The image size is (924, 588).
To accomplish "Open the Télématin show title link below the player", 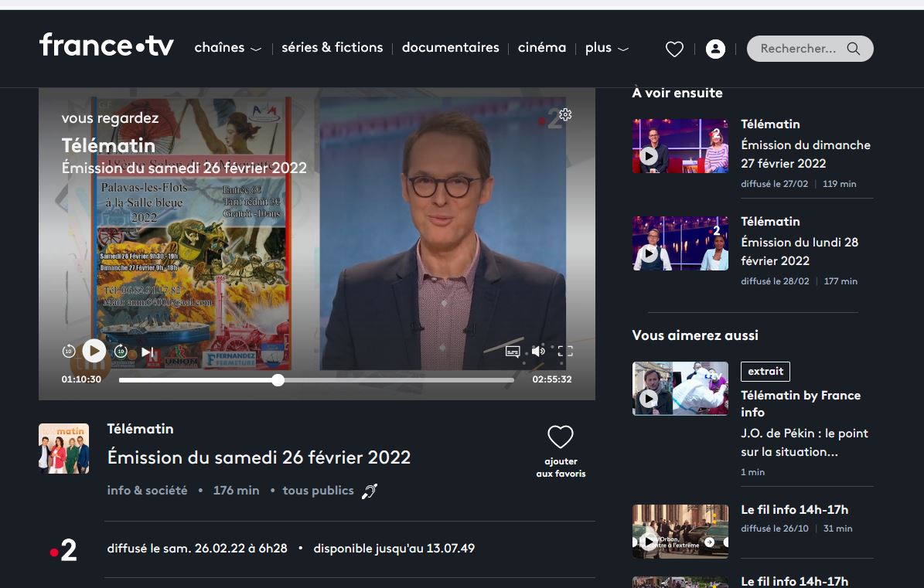I will coord(140,429).
